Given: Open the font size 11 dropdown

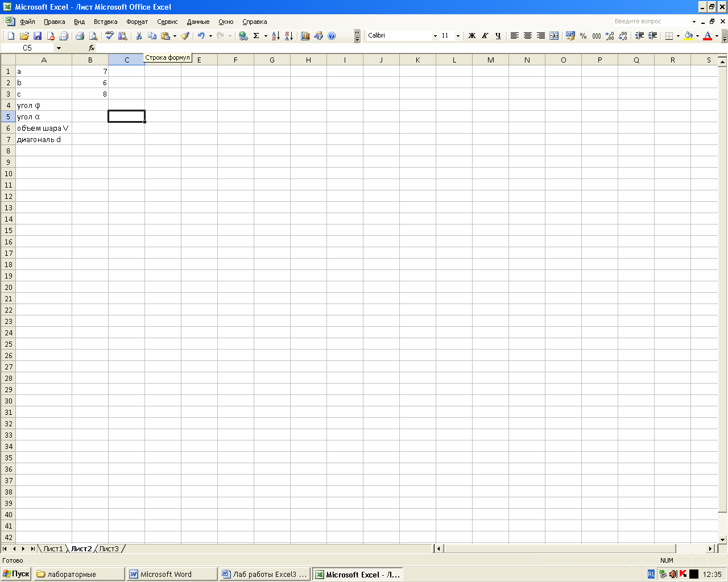Looking at the screenshot, I should point(458,36).
